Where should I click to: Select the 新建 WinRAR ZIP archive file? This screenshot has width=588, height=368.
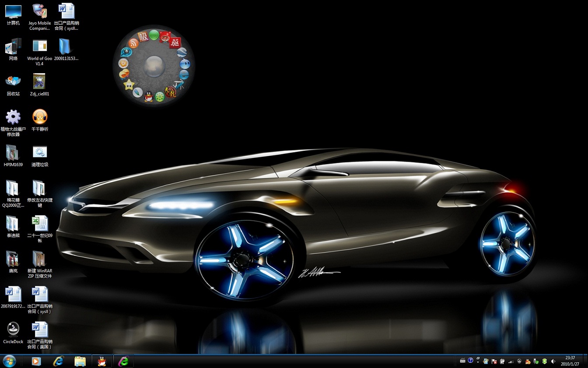pyautogui.click(x=40, y=259)
